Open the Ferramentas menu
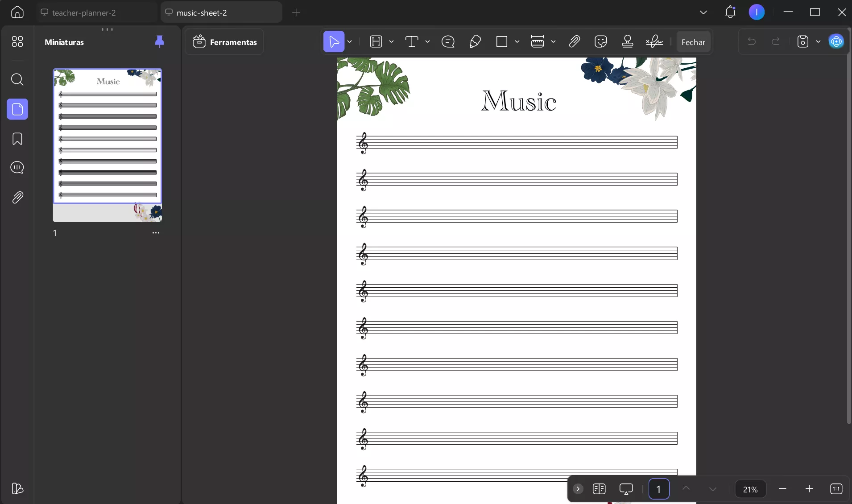Viewport: 852px width, 504px height. [x=225, y=41]
